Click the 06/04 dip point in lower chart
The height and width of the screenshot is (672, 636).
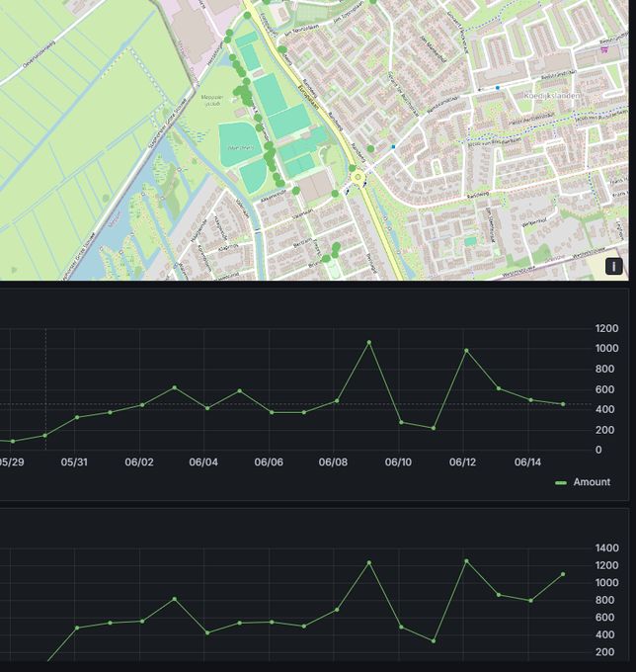tap(207, 632)
